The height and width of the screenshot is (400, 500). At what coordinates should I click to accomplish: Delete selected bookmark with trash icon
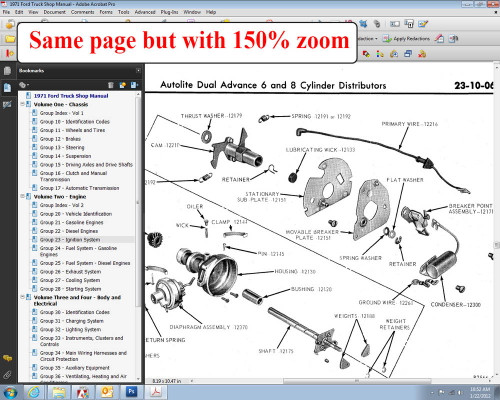(111, 85)
